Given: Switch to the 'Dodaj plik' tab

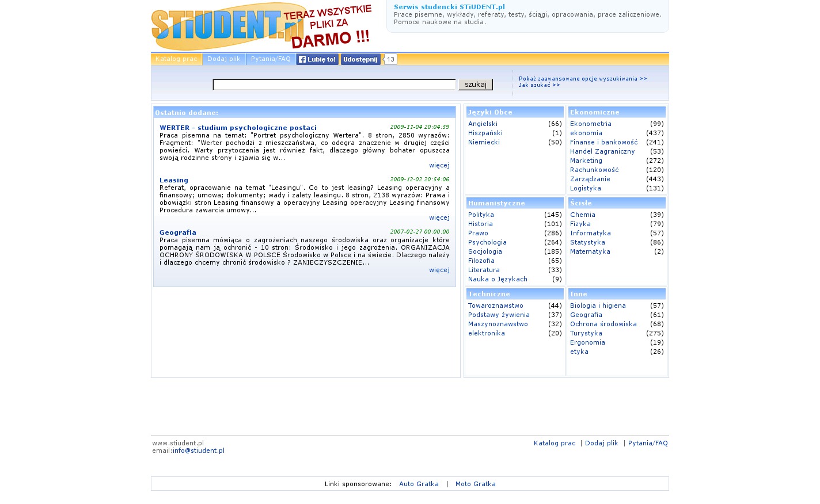Looking at the screenshot, I should coord(224,59).
